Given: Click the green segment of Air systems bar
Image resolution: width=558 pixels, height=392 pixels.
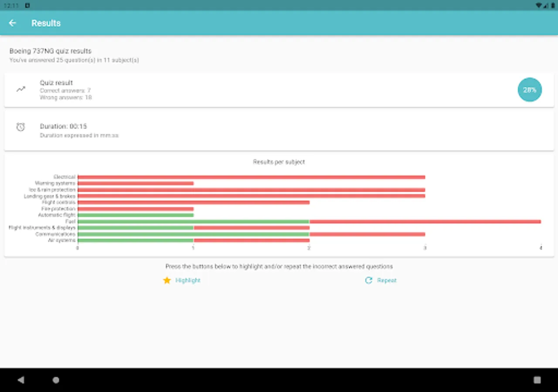Looking at the screenshot, I should (136, 240).
